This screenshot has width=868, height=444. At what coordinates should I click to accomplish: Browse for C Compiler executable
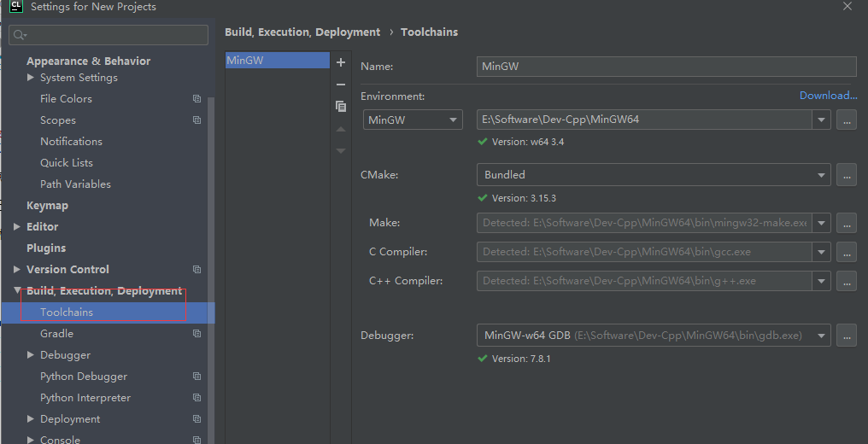(847, 252)
